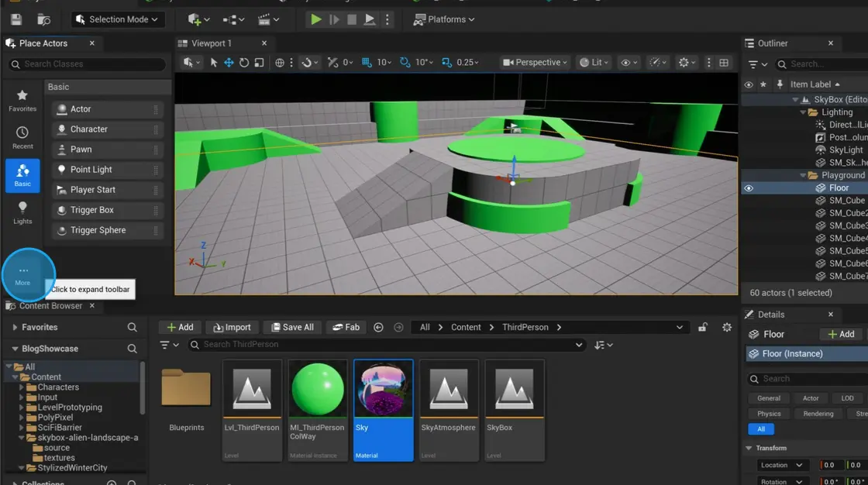This screenshot has width=868, height=485.
Task: Open the Selection Mode dropdown
Action: pos(116,19)
